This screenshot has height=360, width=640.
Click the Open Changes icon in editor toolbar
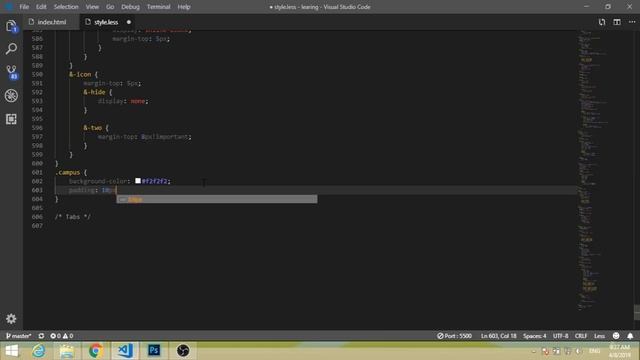coord(602,22)
